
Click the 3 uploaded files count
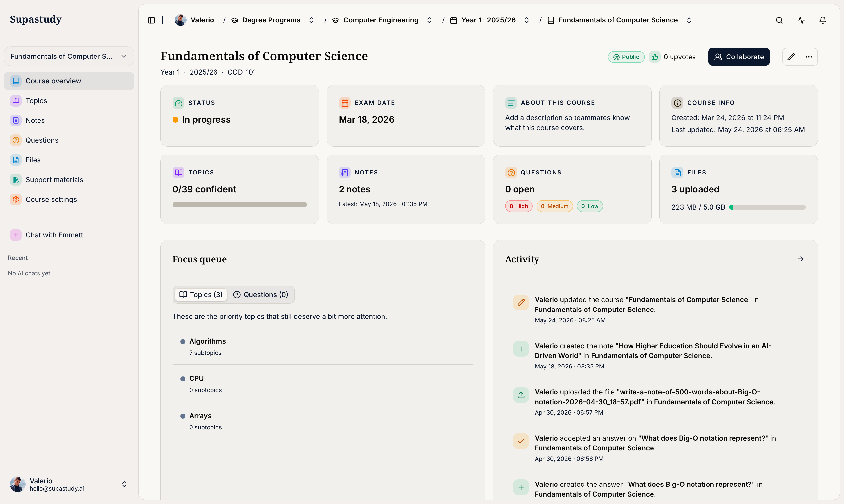pos(695,189)
